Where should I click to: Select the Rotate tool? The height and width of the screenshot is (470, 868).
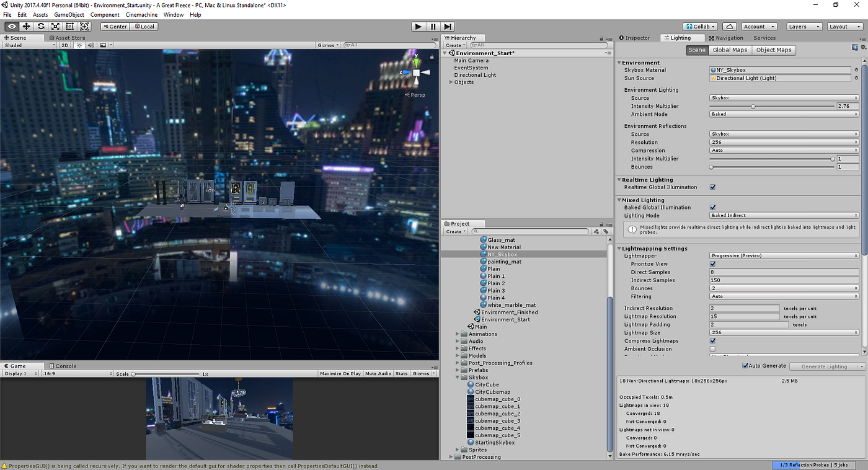click(x=41, y=26)
